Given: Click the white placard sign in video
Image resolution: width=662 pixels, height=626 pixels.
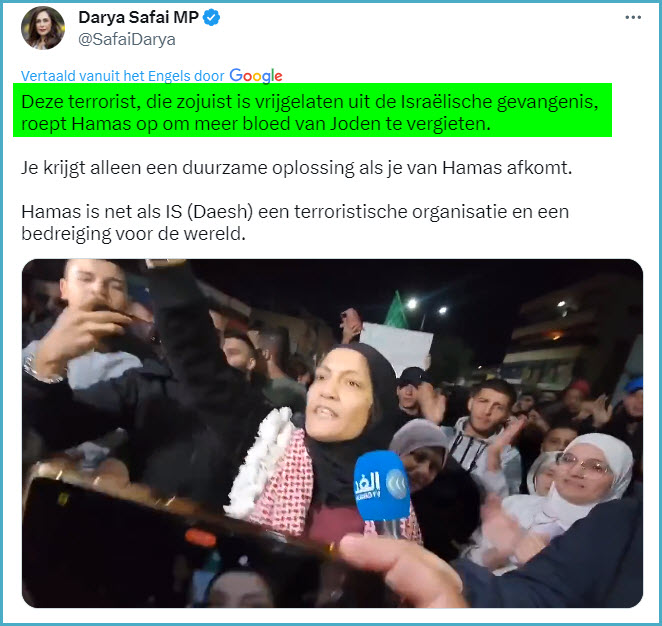Looking at the screenshot, I should pos(396,346).
